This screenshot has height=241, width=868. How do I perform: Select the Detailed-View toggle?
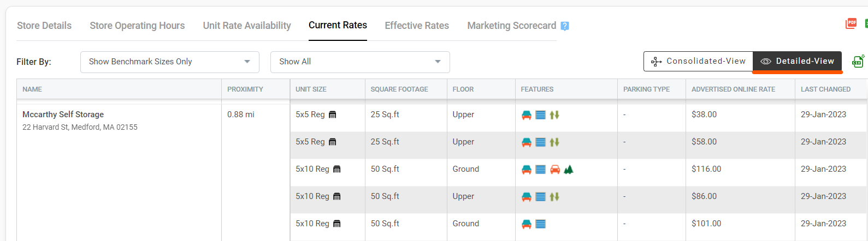797,61
